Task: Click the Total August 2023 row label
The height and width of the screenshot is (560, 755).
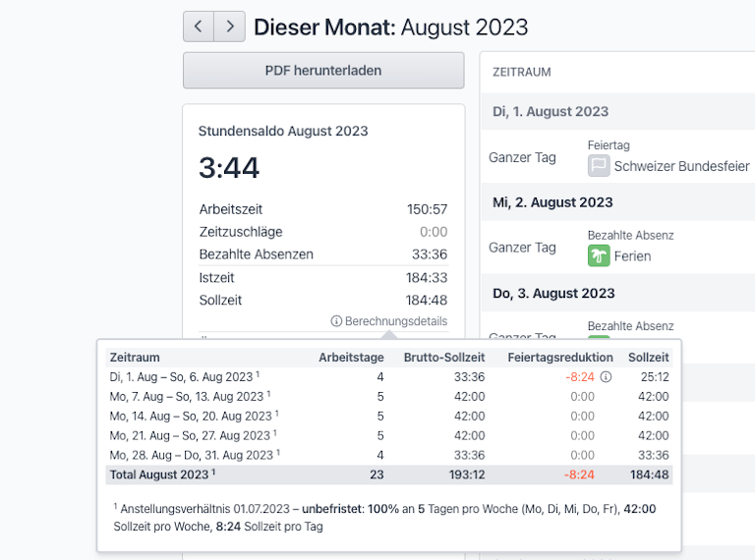Action: pos(162,475)
